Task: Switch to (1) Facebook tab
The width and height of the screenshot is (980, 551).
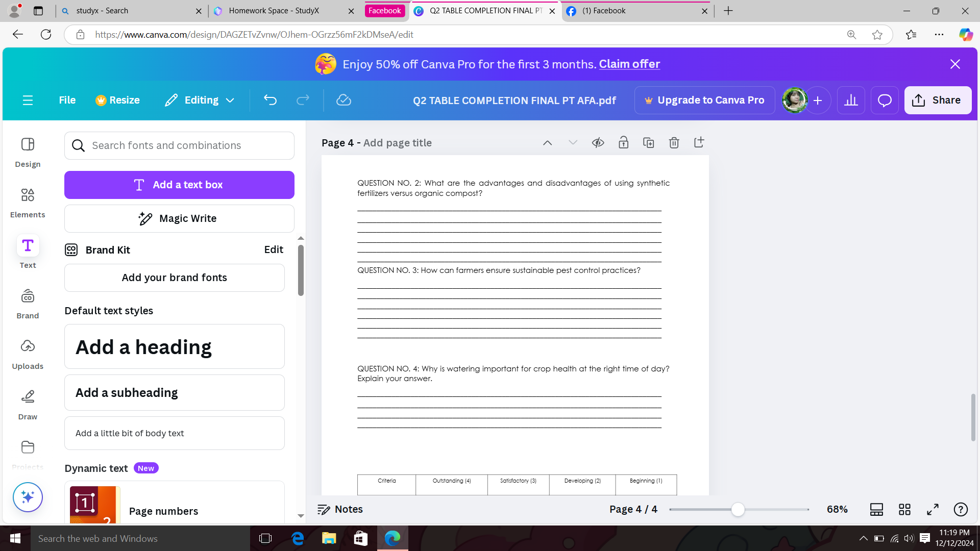Action: pyautogui.click(x=638, y=11)
